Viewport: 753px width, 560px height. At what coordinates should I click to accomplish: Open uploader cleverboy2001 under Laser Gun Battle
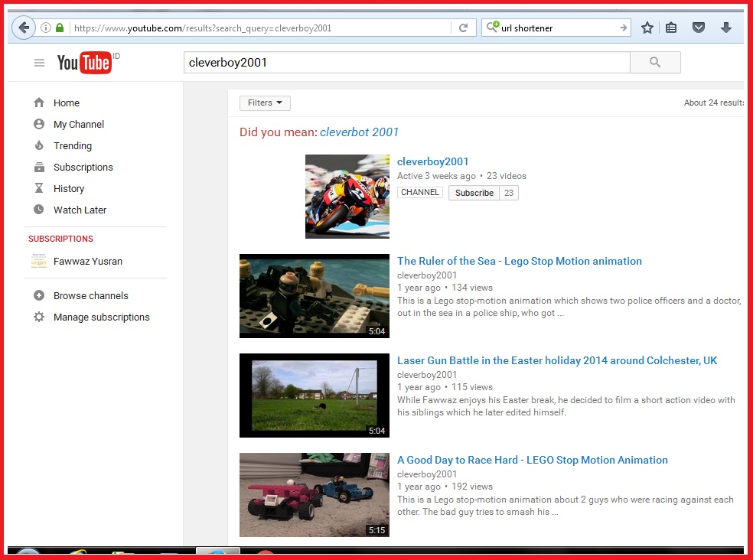coord(426,375)
